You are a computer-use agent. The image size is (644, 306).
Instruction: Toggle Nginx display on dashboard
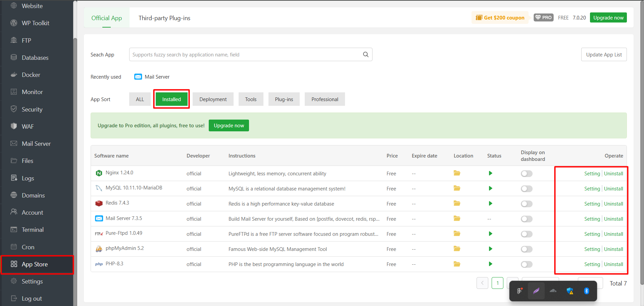pos(527,174)
